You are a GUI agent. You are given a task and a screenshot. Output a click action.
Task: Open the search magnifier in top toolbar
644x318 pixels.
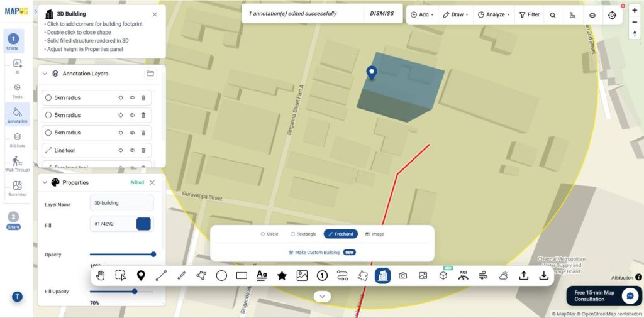coord(553,15)
